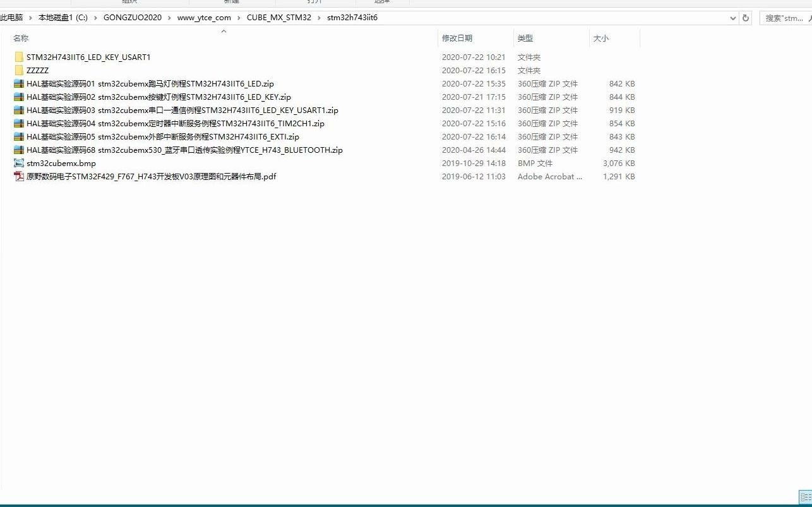Viewport: 812px width, 507px height.
Task: Click the date 2020-07-22 16:14
Action: (474, 137)
